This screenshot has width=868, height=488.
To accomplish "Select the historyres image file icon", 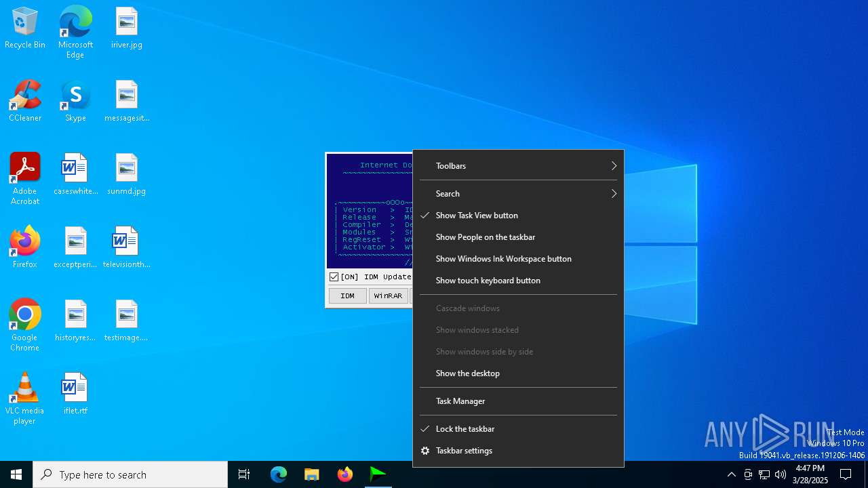I will [75, 321].
